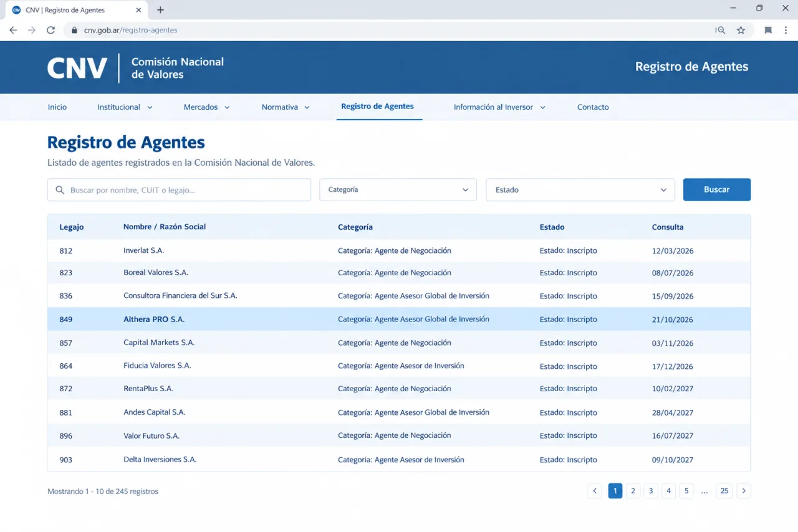Jump to results page 2
798x532 pixels.
(633, 491)
